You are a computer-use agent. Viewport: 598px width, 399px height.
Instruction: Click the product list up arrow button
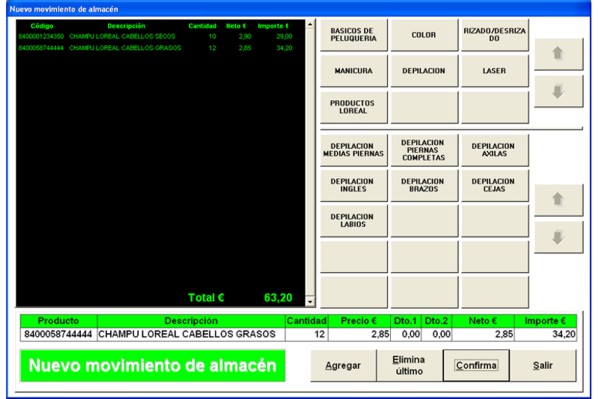click(558, 200)
